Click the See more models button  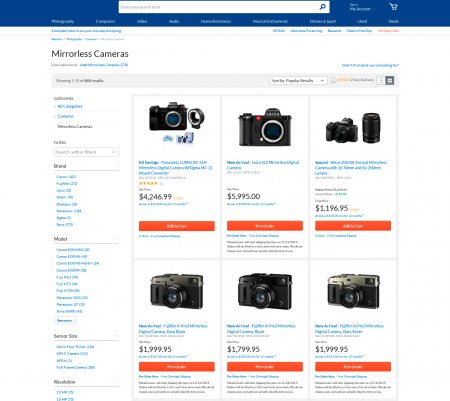point(65,320)
